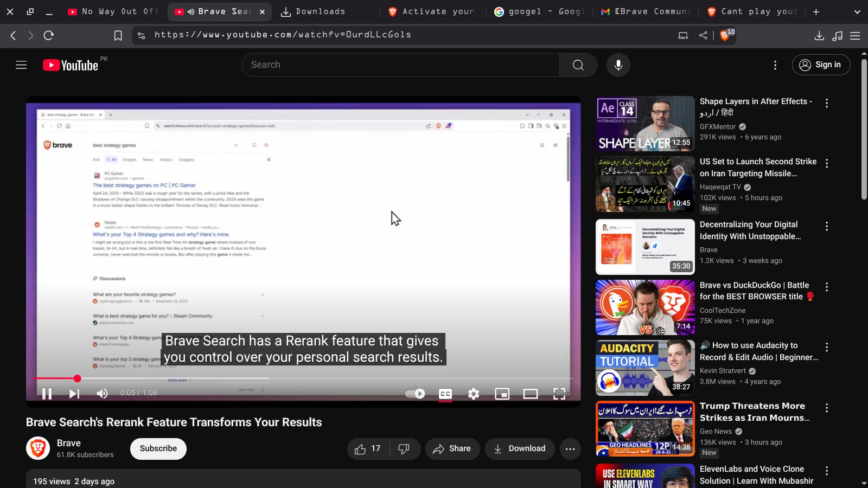Screen dimensions: 868x488
Task: Toggle closed captions off
Action: pyautogui.click(x=445, y=394)
